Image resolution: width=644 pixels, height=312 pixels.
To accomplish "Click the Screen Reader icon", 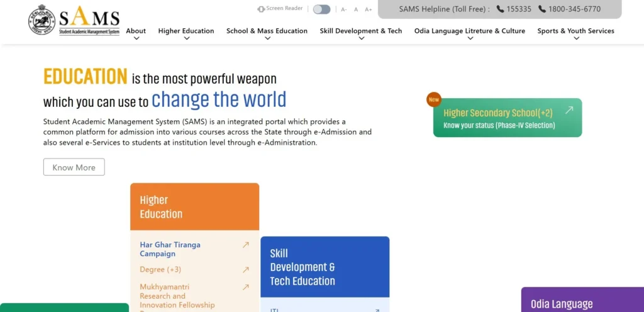I will [x=261, y=9].
